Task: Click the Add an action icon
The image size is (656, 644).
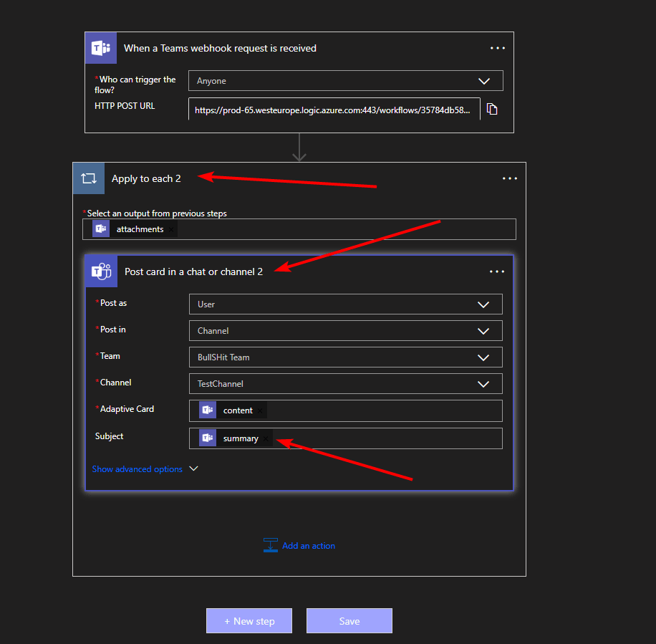Action: pos(270,545)
